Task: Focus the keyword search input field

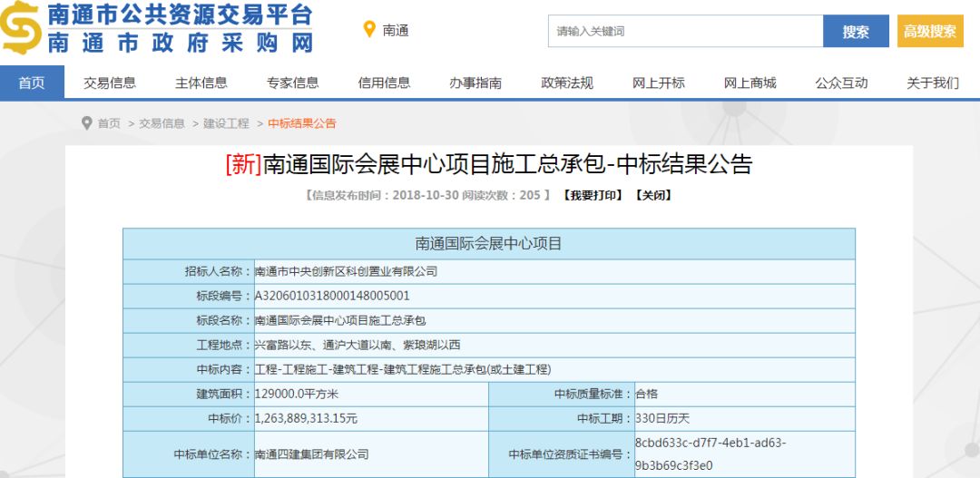Action: click(685, 31)
